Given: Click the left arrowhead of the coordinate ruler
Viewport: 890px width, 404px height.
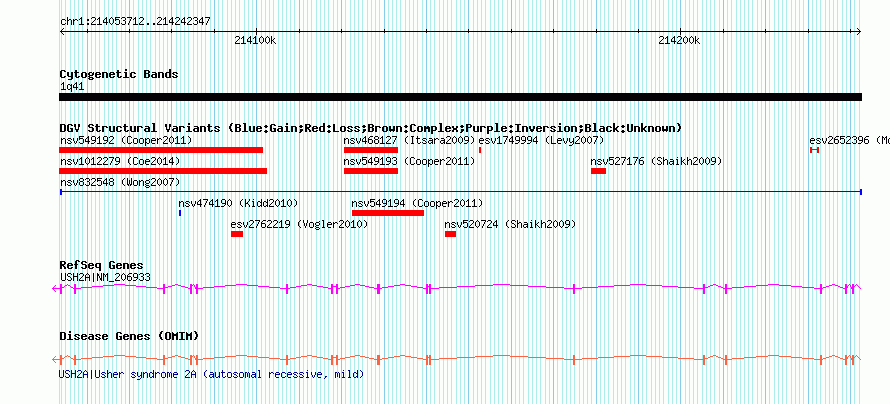Looking at the screenshot, I should [62, 31].
